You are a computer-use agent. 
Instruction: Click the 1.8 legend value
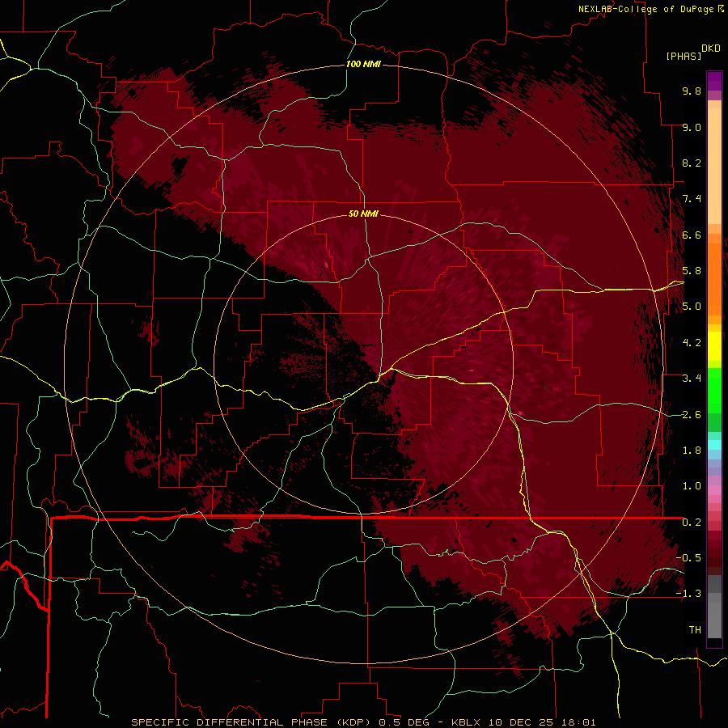(x=692, y=451)
